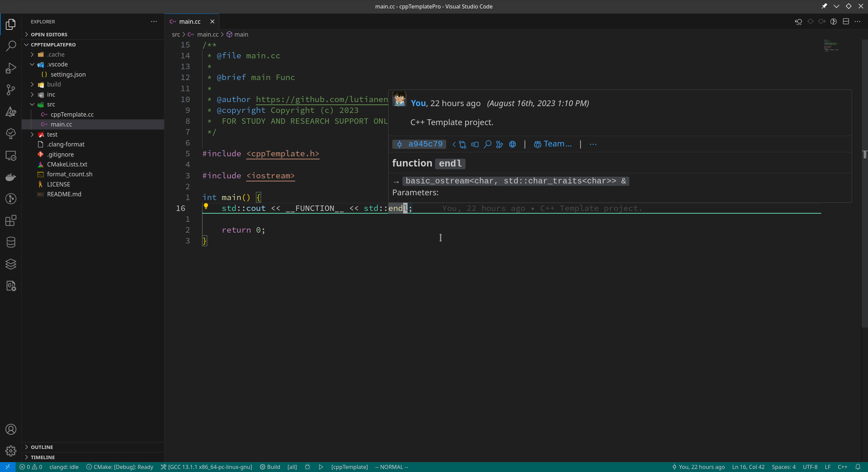Toggle notifications bell in status bar
868x472 pixels.
point(858,467)
